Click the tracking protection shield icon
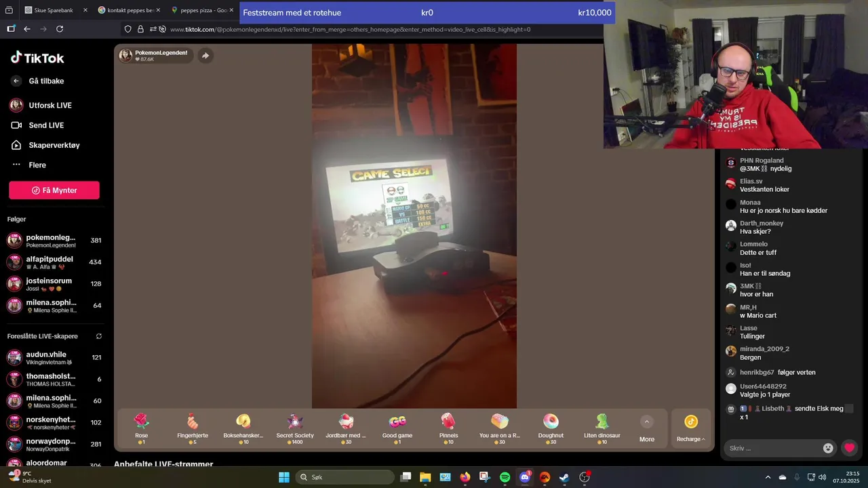Image resolution: width=868 pixels, height=488 pixels. (x=127, y=29)
